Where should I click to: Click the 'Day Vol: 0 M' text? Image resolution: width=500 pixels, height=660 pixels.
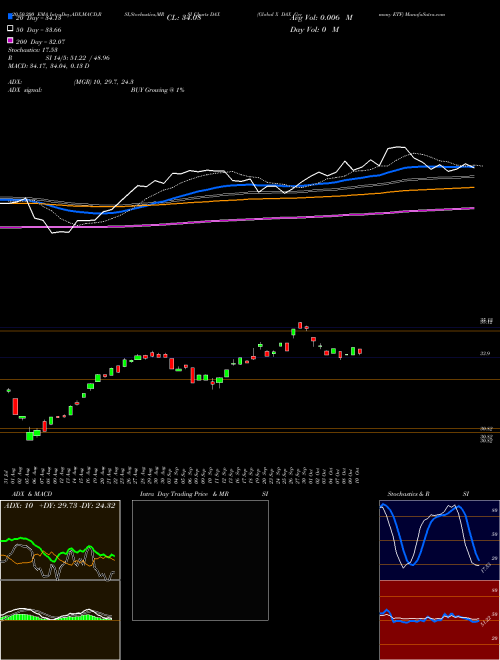click(314, 29)
